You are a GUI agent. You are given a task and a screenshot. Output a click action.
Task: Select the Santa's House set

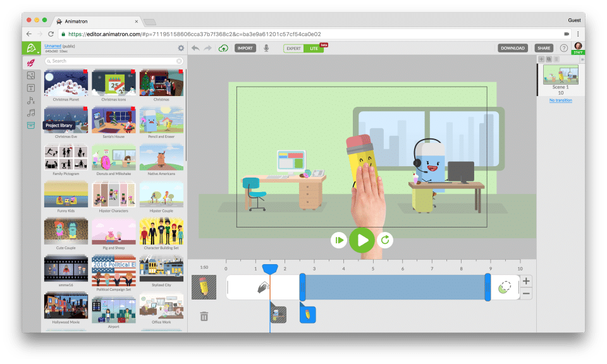click(x=113, y=123)
